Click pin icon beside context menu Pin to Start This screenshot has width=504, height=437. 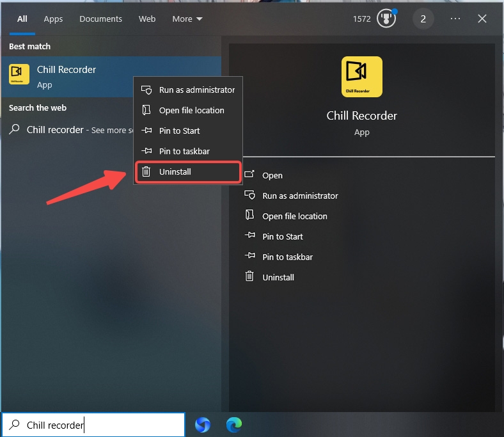click(x=146, y=131)
